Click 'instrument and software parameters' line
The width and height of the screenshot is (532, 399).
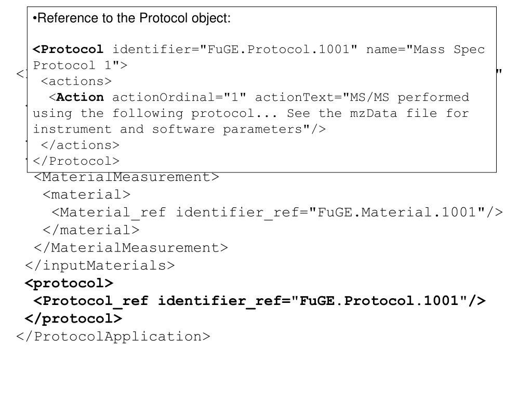click(179, 129)
